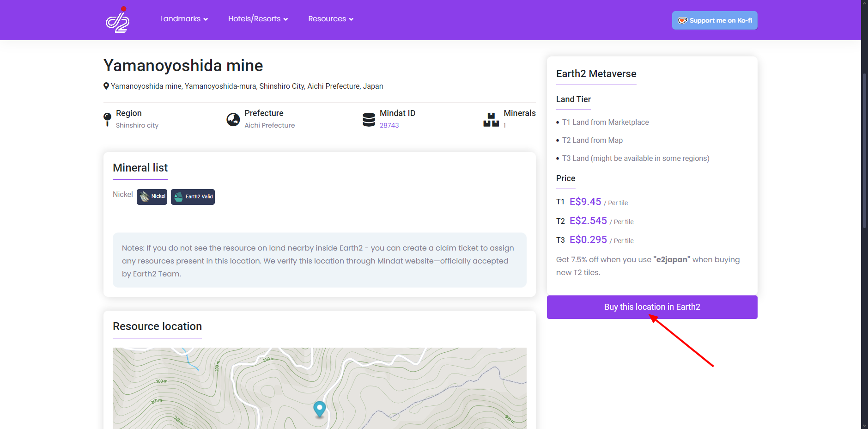Viewport: 868px width, 429px height.
Task: Click the Region pin icon
Action: pyautogui.click(x=107, y=119)
